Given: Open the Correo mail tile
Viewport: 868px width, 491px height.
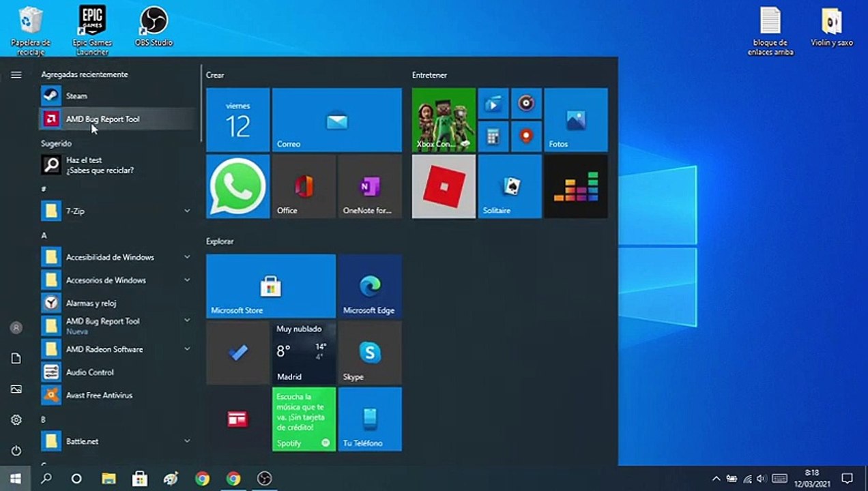Looking at the screenshot, I should 336,120.
